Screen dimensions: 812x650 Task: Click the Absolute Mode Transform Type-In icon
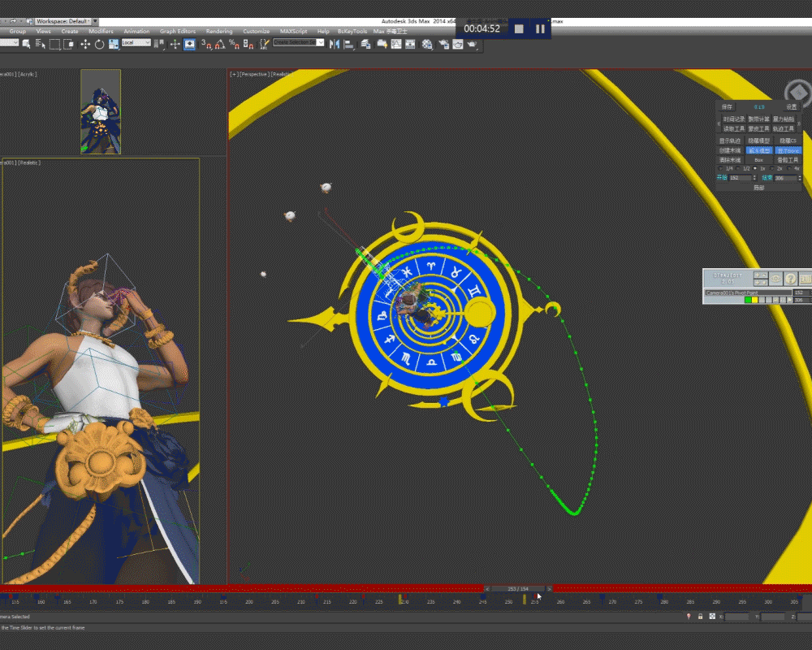pos(712,617)
